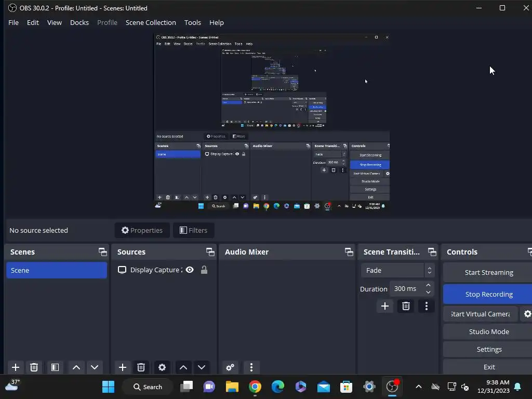Open source properties gear in Sources dock

pyautogui.click(x=162, y=367)
